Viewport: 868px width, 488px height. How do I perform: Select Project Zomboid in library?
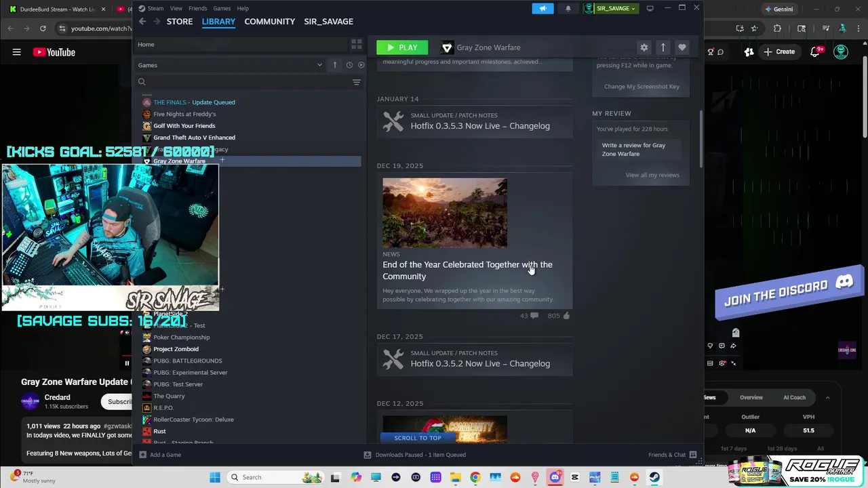(176, 349)
